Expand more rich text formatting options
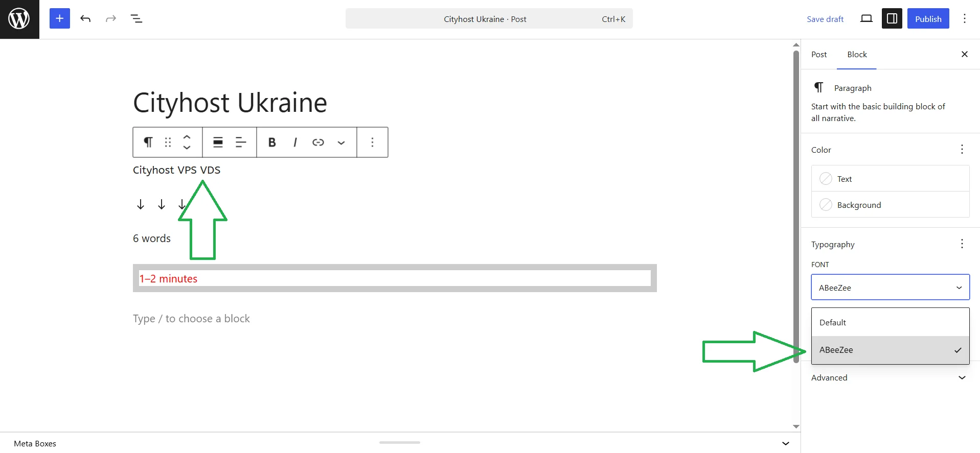Viewport: 980px width, 453px height. point(341,142)
